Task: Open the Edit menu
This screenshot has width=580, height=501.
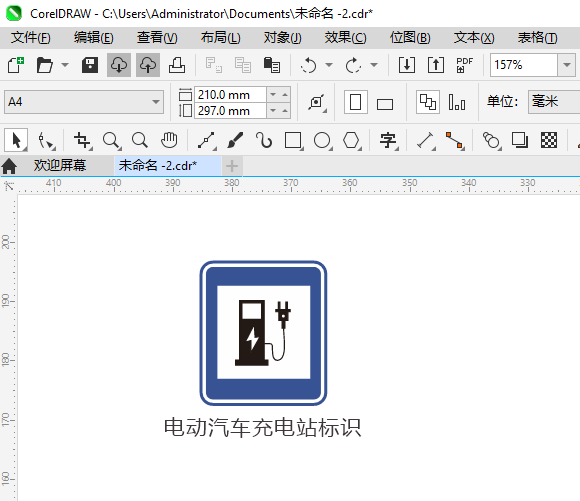Action: 94,38
